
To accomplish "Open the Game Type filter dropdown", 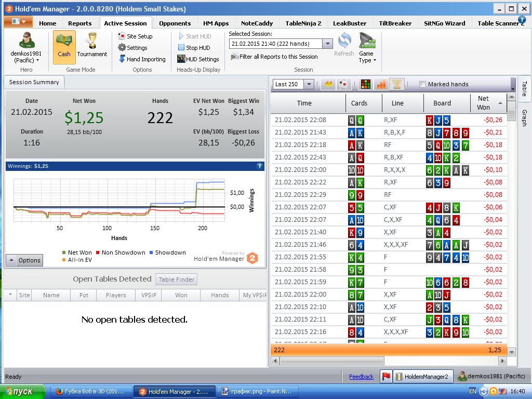I will (367, 47).
